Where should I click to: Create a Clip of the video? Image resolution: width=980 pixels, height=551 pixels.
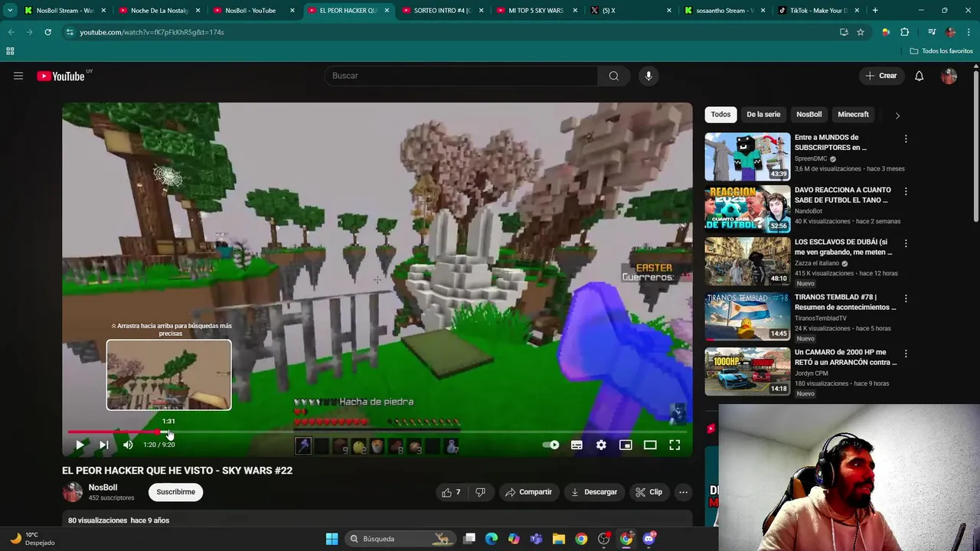[x=649, y=492]
